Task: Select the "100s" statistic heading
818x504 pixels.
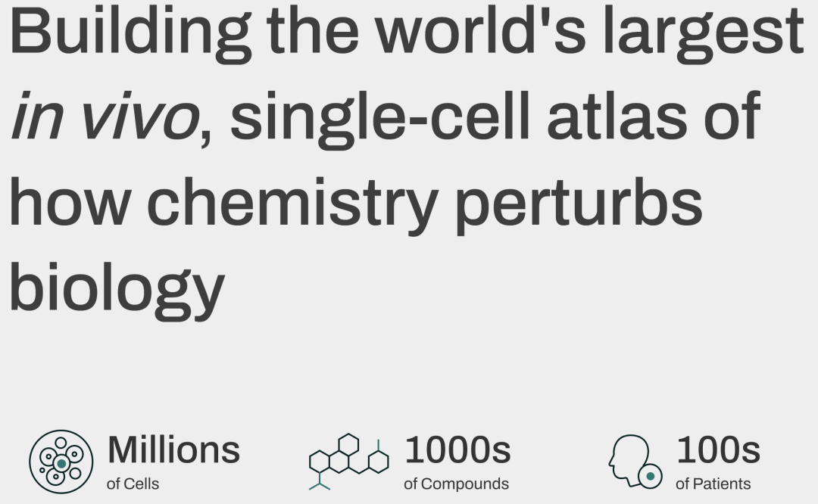Action: coord(718,450)
